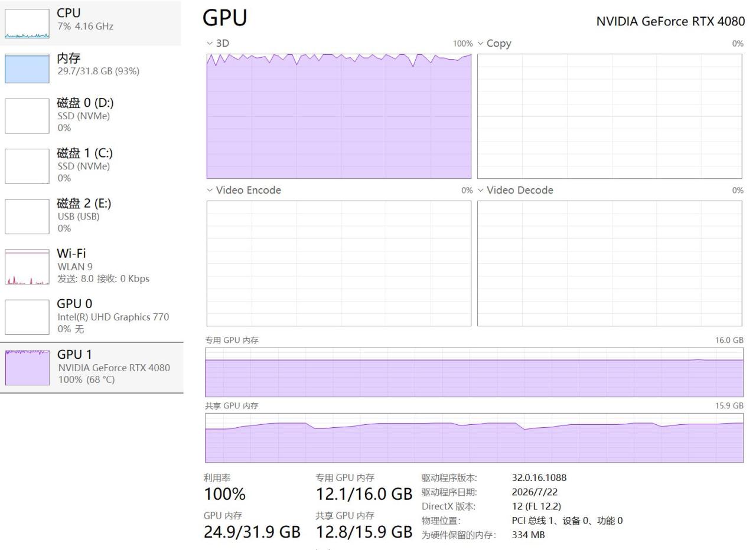Click the 3D utilization graph area
This screenshot has height=550, width=756.
339,116
